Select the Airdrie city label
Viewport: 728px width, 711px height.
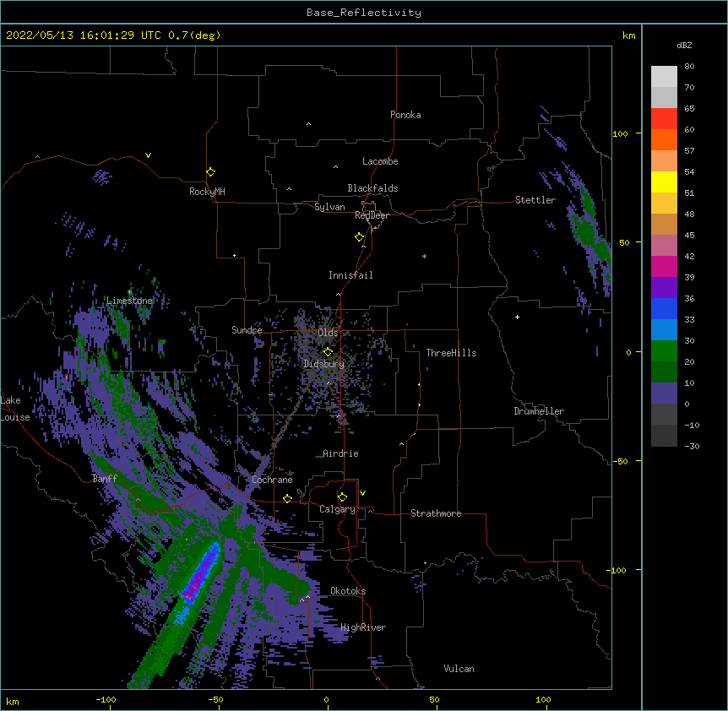(x=340, y=453)
